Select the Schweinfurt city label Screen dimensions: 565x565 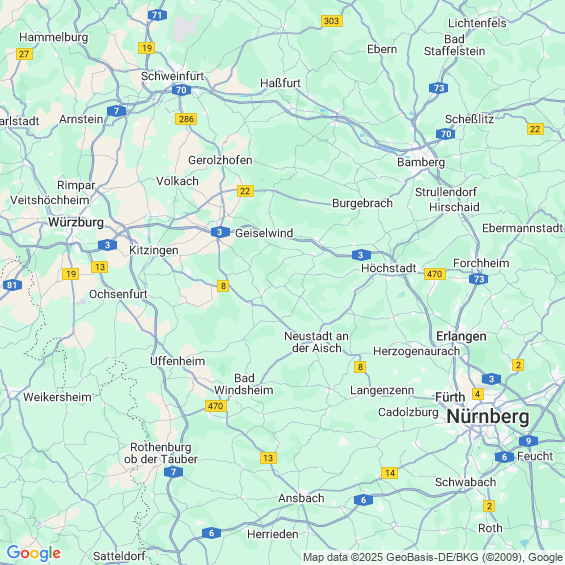[x=172, y=76]
